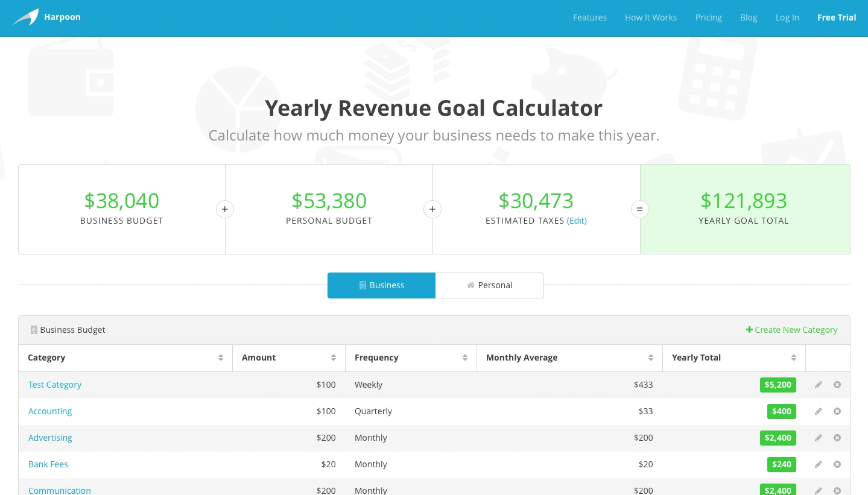
Task: Edit the Test Category row pencil icon
Action: pos(819,385)
